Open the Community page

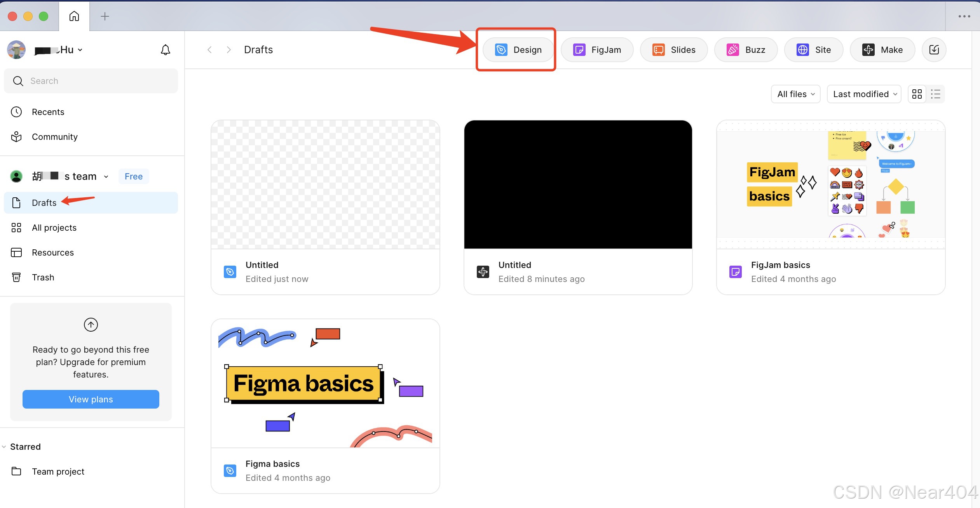point(54,136)
